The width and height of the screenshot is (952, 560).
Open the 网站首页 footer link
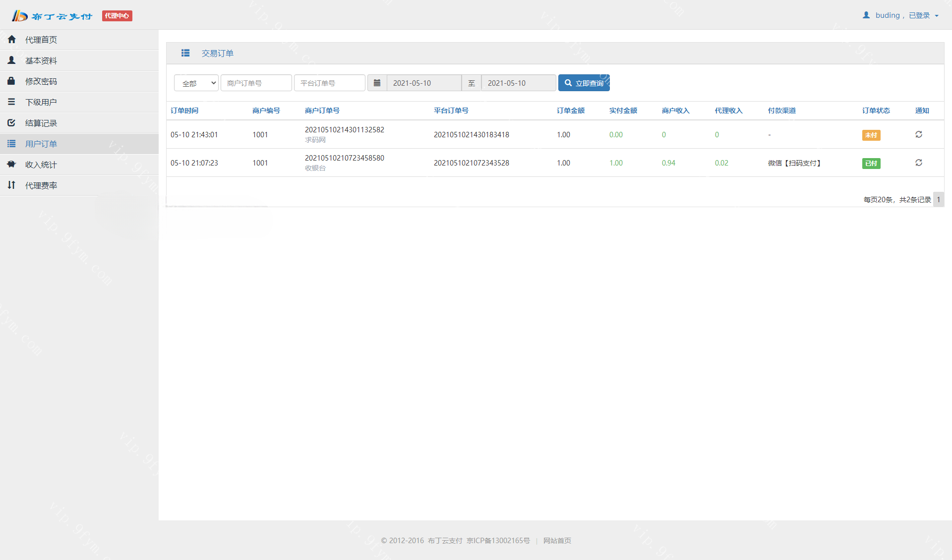[x=557, y=541]
